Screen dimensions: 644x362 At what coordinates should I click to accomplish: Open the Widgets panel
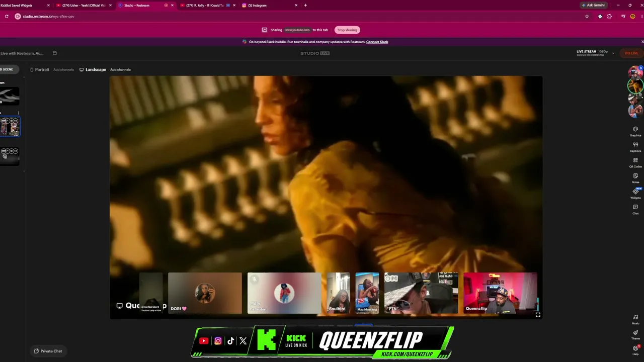click(x=635, y=194)
